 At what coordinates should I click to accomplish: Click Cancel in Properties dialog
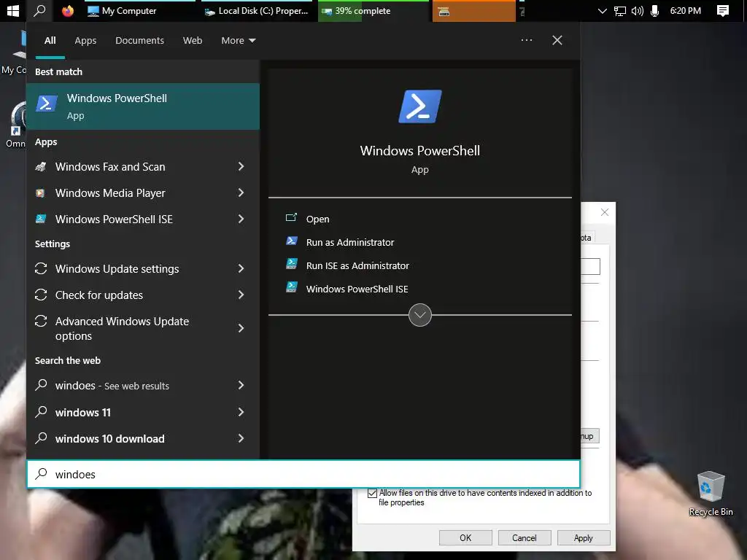click(x=524, y=537)
